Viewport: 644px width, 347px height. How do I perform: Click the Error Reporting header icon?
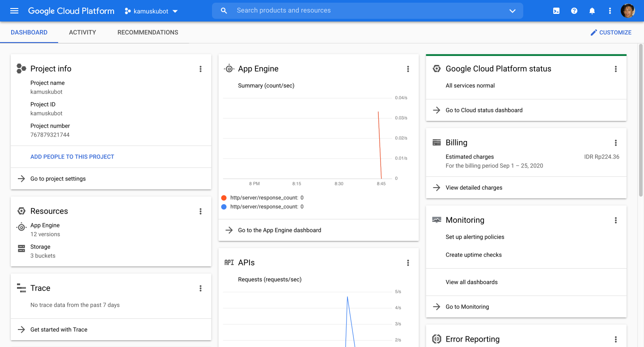[436, 339]
